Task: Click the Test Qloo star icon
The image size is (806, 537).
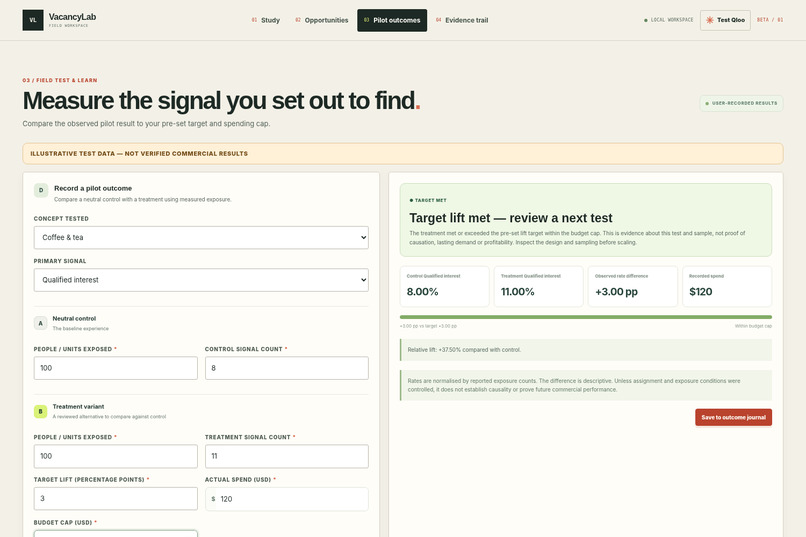Action: tap(709, 20)
